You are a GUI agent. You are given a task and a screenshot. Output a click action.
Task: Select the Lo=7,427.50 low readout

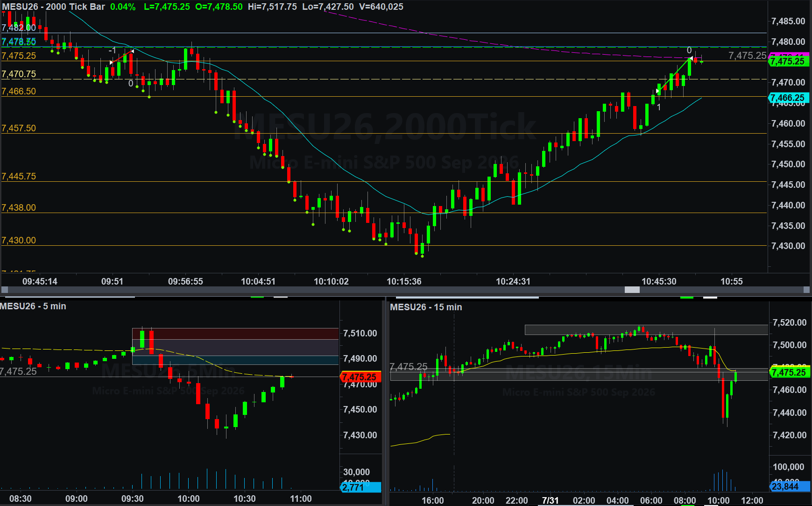(328, 7)
